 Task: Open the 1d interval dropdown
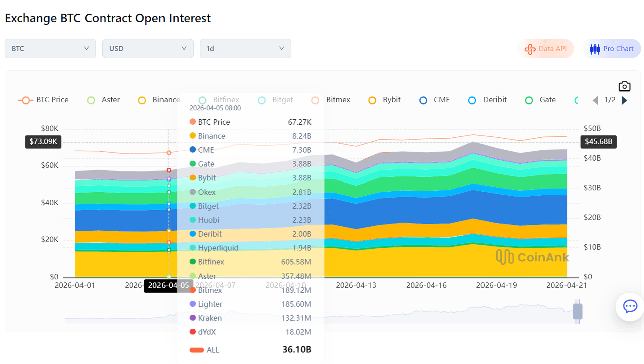[245, 49]
